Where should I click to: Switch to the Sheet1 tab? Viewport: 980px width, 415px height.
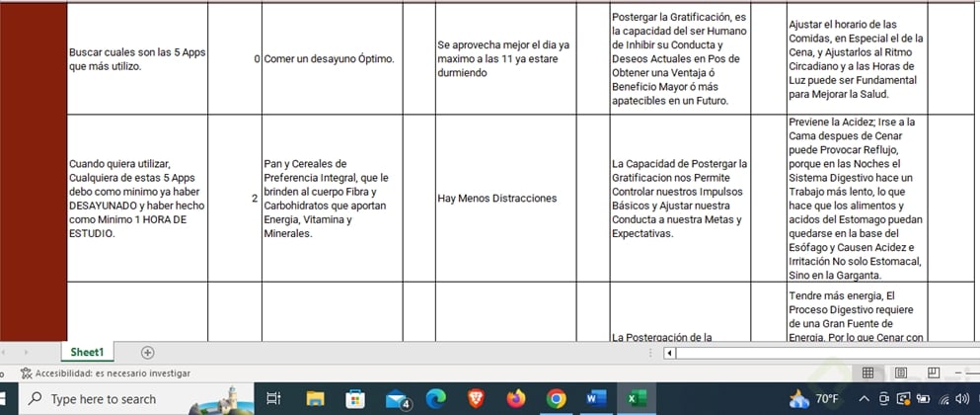(87, 352)
